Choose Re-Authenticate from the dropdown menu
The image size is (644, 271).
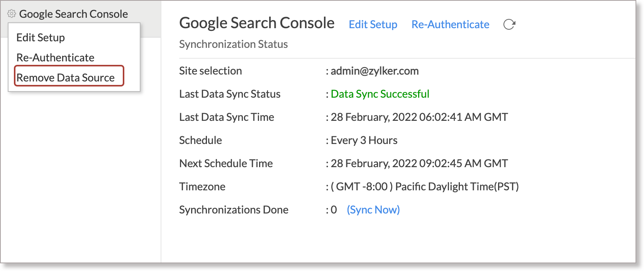click(55, 58)
